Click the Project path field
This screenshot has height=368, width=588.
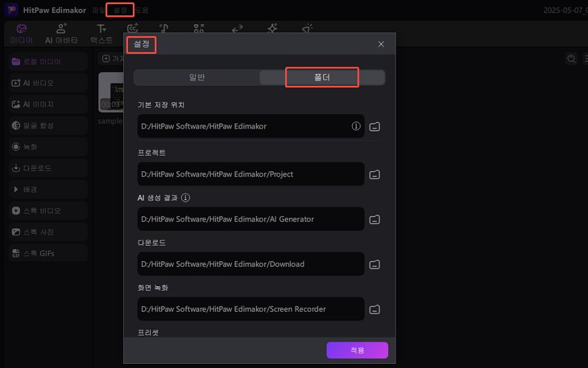coord(250,174)
